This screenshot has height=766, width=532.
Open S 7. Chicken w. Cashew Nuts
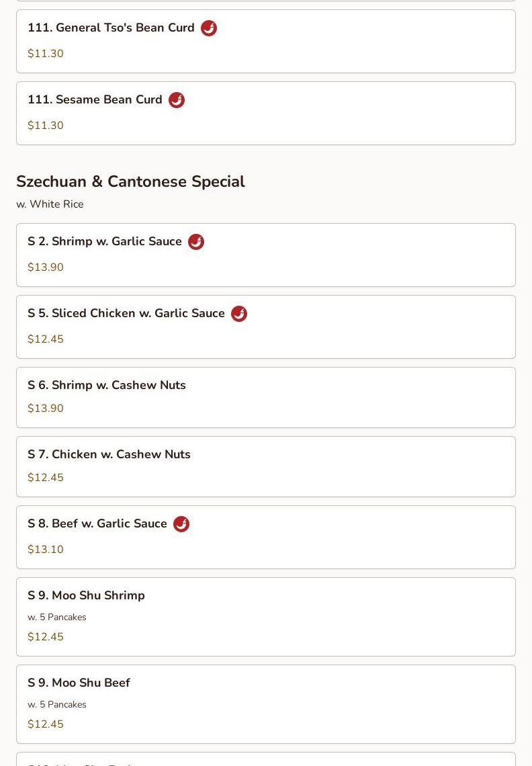[266, 466]
